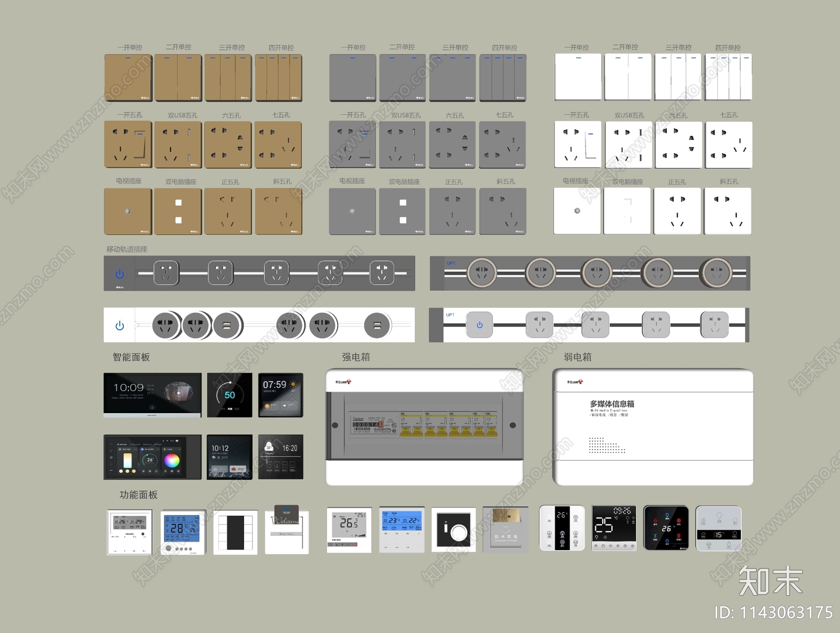Select the blue-screen thermostat showing 28
Image resolution: width=840 pixels, height=633 pixels.
tap(183, 532)
